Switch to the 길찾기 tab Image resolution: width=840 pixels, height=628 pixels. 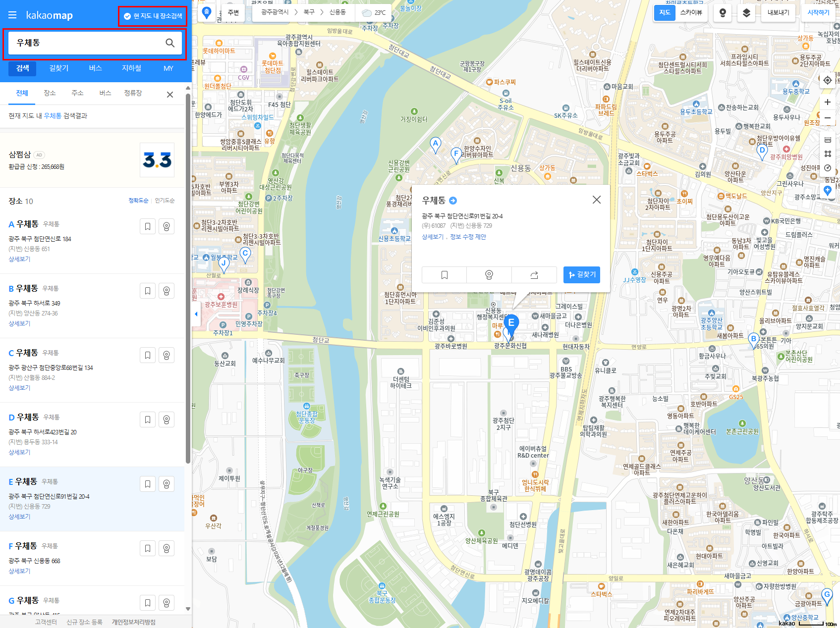(x=59, y=68)
